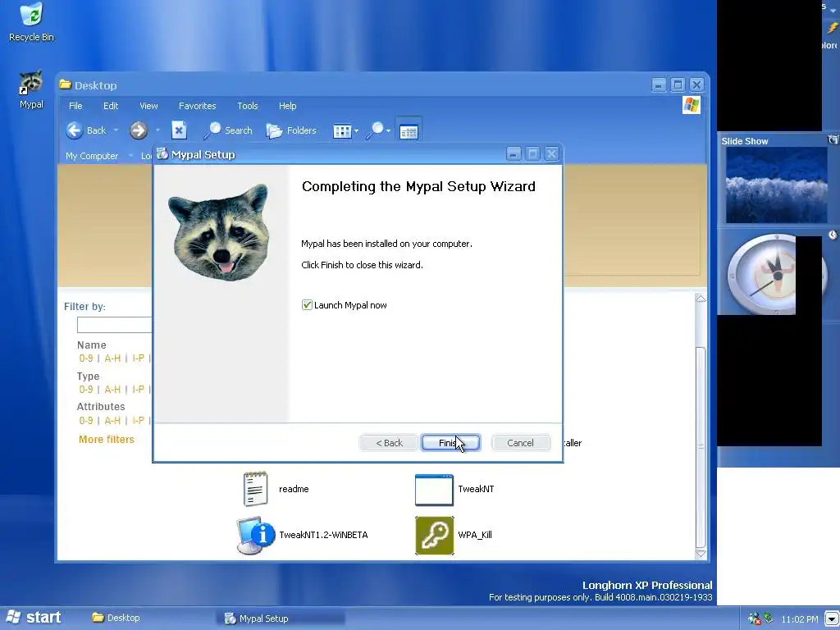Click the TweakNT1.2-WiNBETA file name label
This screenshot has height=630, width=840.
point(323,535)
